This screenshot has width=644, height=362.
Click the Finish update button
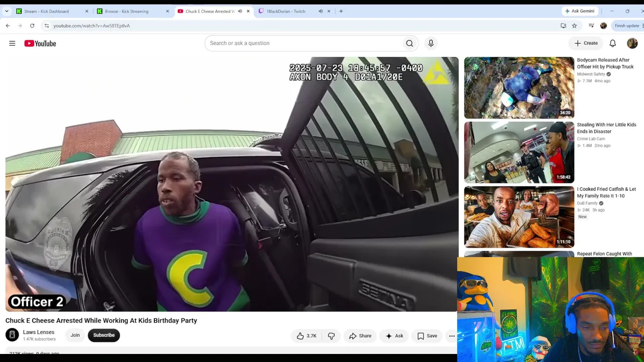pyautogui.click(x=628, y=26)
